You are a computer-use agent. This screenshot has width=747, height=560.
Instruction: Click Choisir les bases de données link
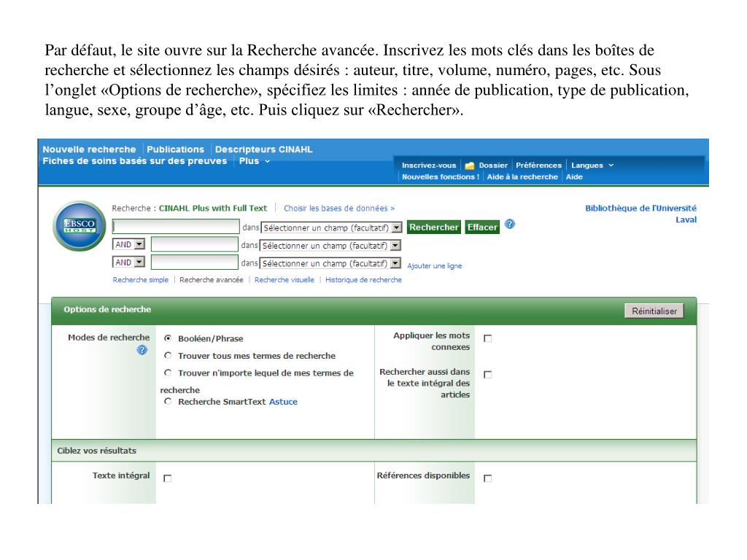(339, 208)
